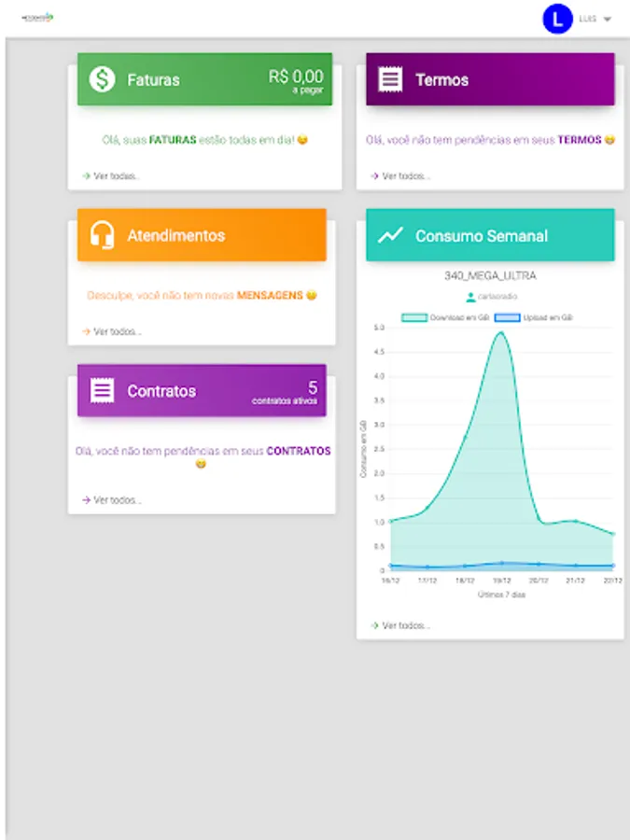The width and height of the screenshot is (630, 840).
Task: Click the receipt icon on Contratos card
Action: click(x=102, y=390)
